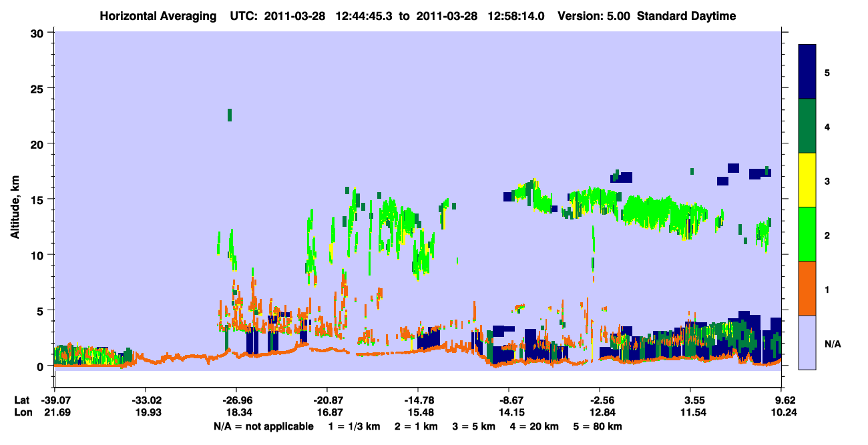
Task: Click 'Standard Daytime' text in the title
Action: click(x=686, y=16)
